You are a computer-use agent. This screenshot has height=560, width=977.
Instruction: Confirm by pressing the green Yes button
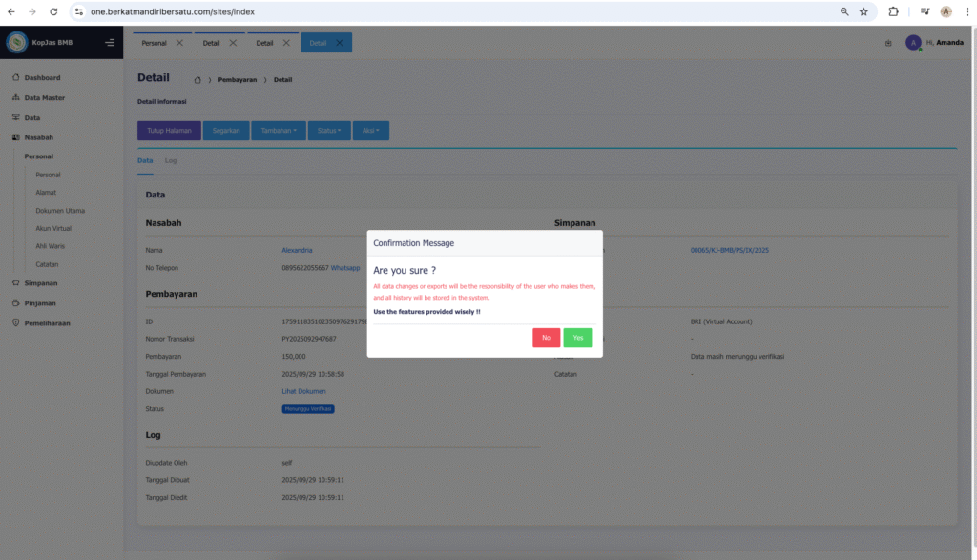[x=577, y=338]
